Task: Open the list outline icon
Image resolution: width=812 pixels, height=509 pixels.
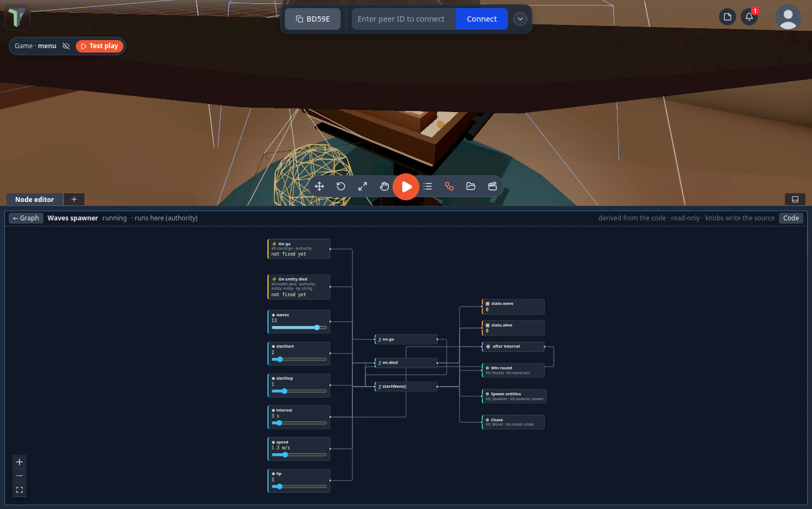Action: (428, 186)
